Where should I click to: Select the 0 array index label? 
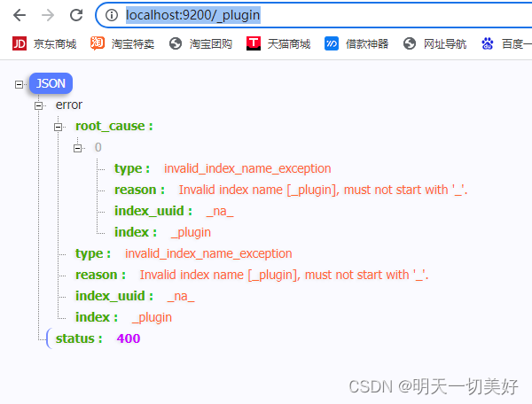coord(98,147)
